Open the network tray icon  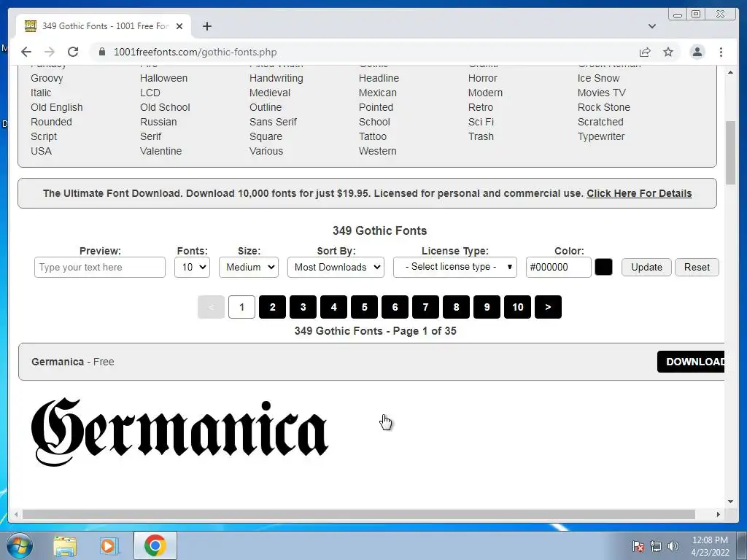(x=656, y=546)
